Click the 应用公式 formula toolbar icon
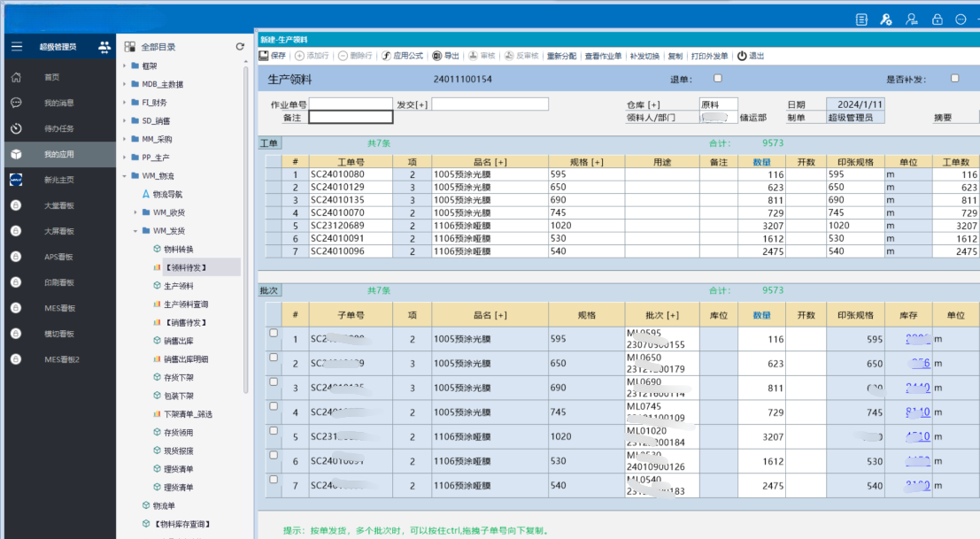980x539 pixels. [x=386, y=56]
